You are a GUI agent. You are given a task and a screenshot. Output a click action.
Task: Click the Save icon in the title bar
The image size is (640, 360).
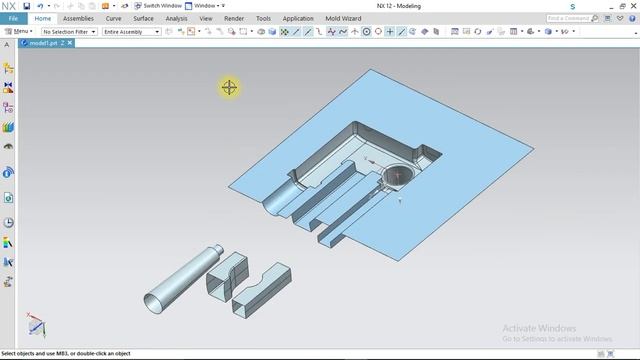(27, 6)
